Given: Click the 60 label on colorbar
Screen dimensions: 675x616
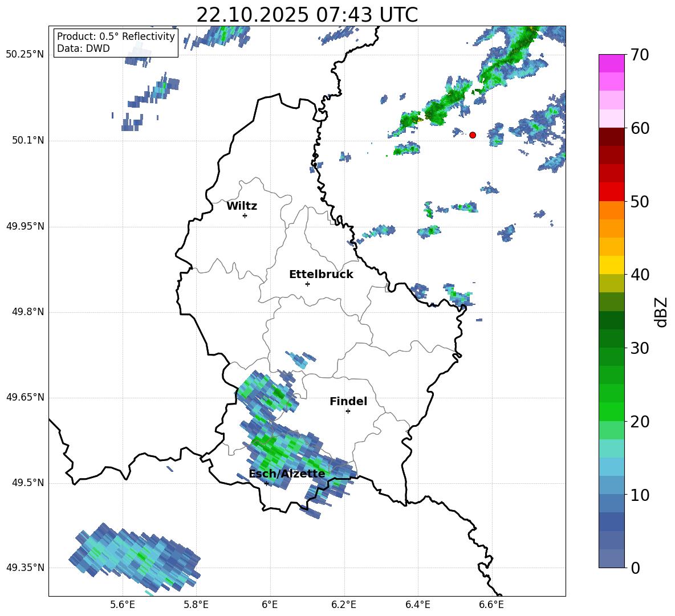Looking at the screenshot, I should (640, 128).
